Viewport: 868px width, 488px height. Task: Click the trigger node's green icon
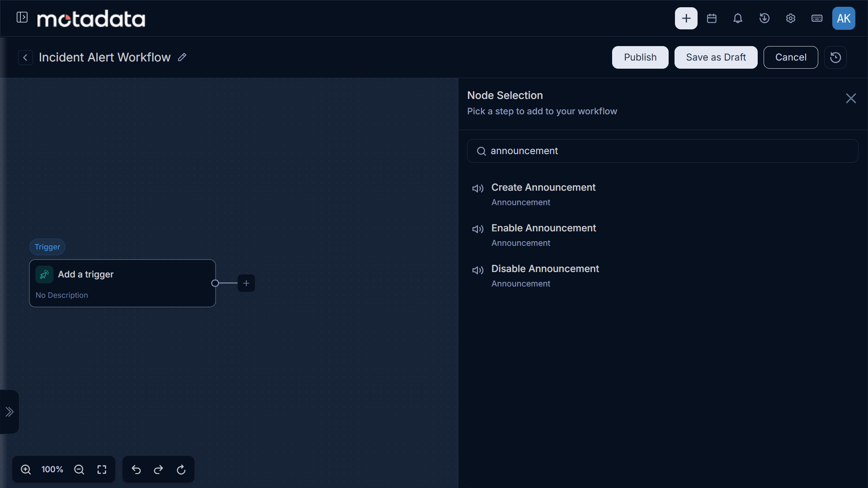[x=44, y=274]
